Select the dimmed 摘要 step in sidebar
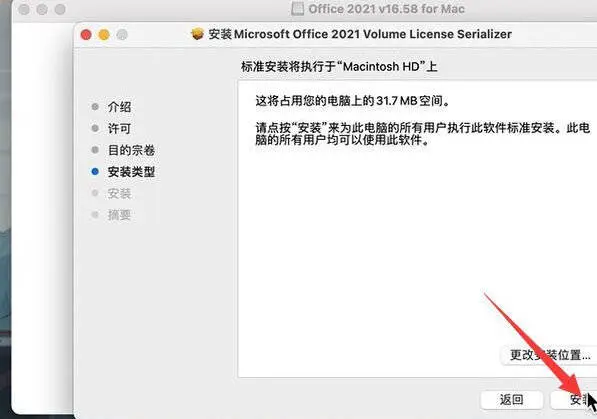The width and height of the screenshot is (597, 419). (119, 215)
